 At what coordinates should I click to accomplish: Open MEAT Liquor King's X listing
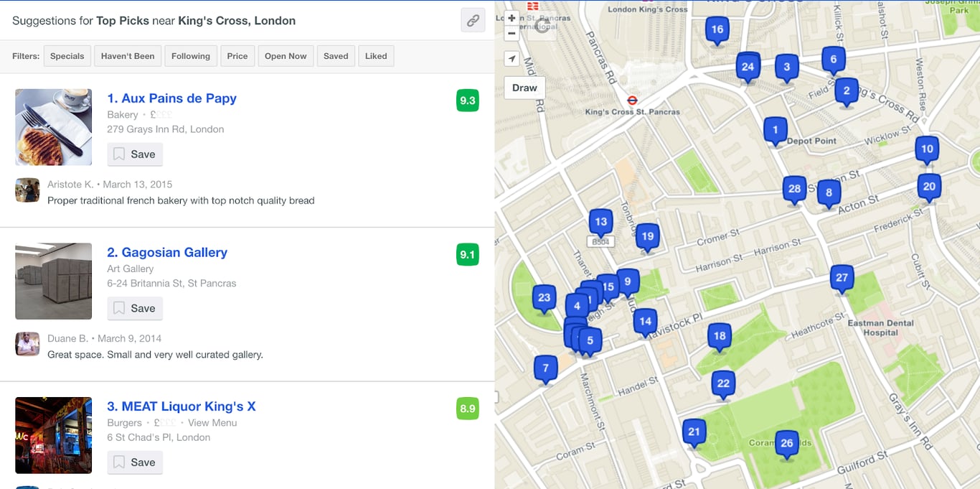tap(182, 406)
